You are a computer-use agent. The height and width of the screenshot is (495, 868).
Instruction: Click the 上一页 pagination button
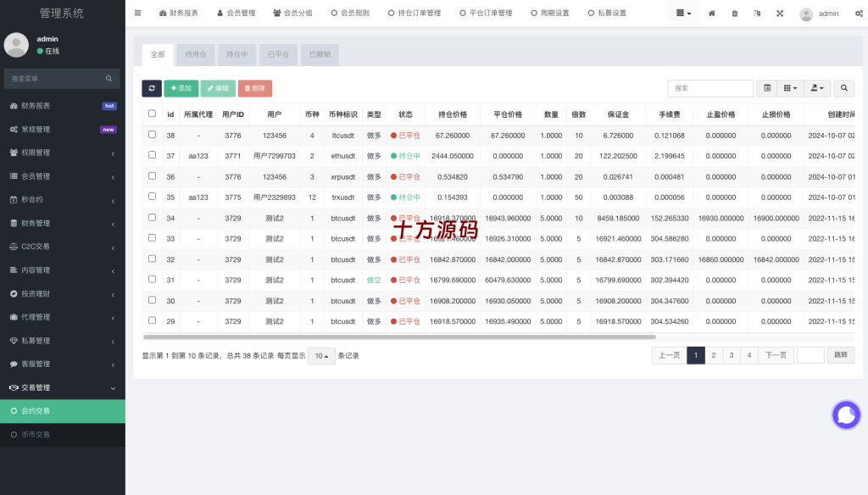click(x=670, y=355)
